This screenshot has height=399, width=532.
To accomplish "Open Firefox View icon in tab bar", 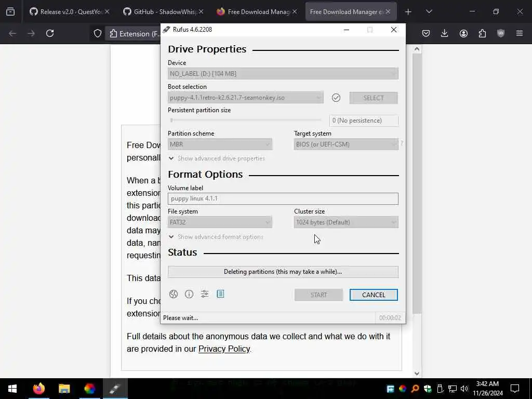I will tap(10, 11).
